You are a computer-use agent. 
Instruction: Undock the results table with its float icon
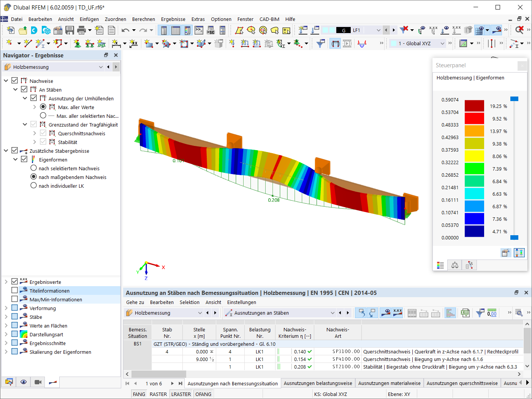pos(516,293)
